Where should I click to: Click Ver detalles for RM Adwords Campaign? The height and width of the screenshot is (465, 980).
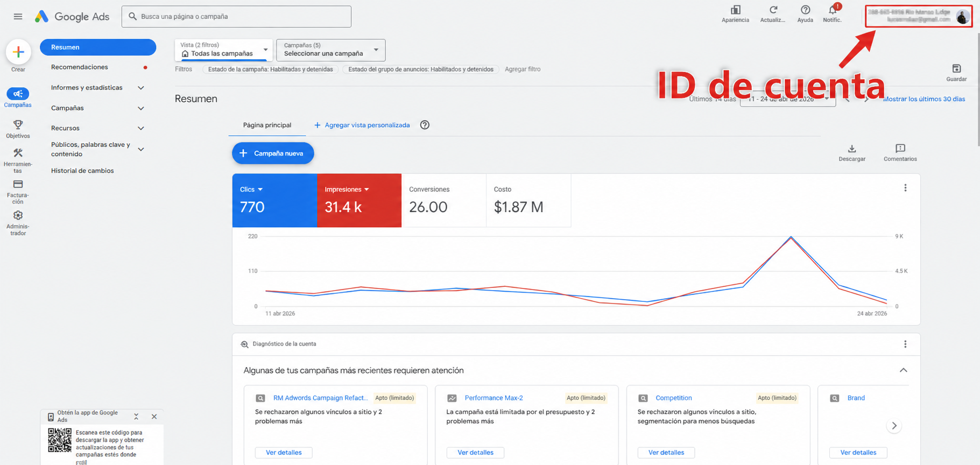click(x=284, y=453)
